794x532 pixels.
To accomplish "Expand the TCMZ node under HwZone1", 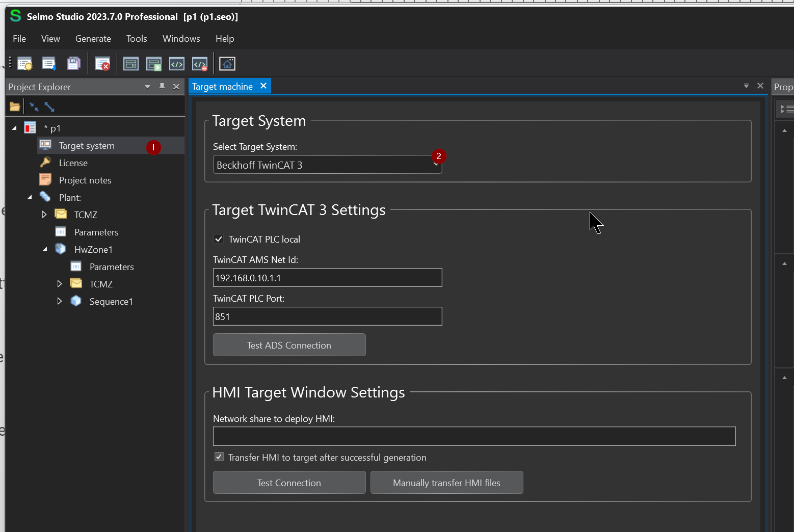I will tap(60, 284).
